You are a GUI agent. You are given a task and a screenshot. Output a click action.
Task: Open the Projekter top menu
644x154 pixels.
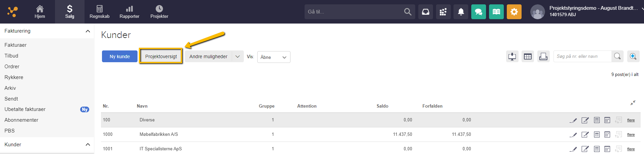point(159,12)
